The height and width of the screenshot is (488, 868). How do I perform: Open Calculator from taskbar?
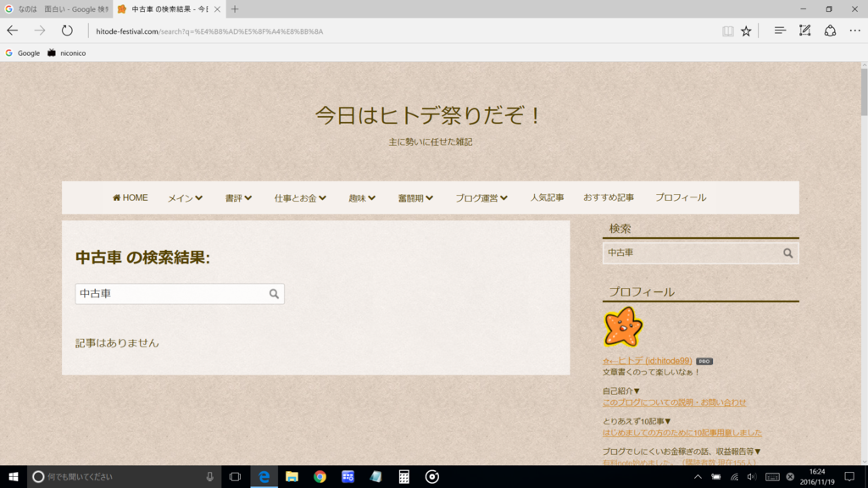click(404, 476)
